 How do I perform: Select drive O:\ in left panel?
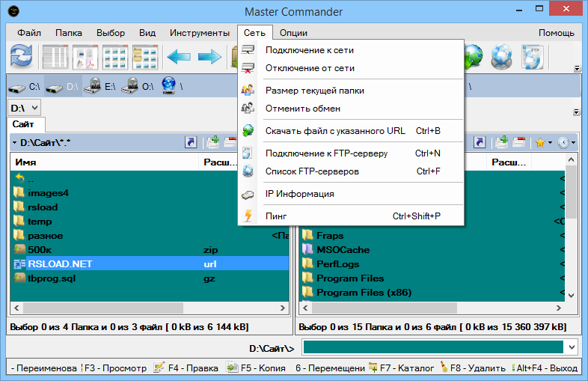138,87
